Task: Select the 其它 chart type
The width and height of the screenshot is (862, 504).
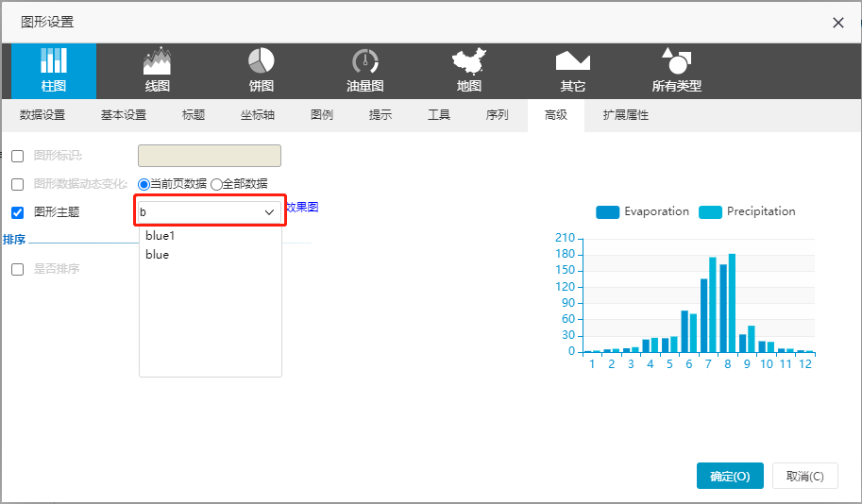Action: click(573, 71)
